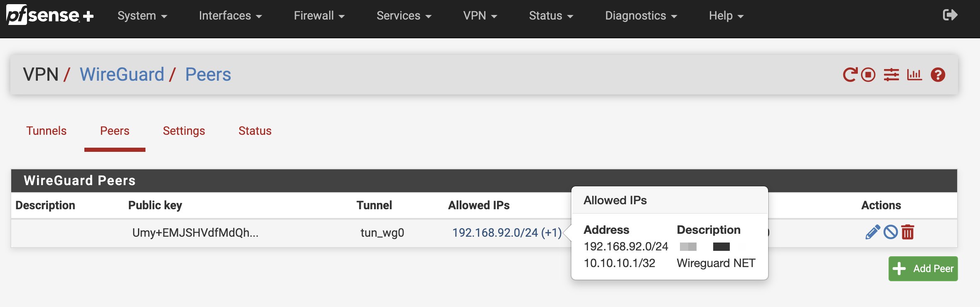The width and height of the screenshot is (980, 307).
Task: Switch to the Tunnels tab
Action: pos(47,131)
